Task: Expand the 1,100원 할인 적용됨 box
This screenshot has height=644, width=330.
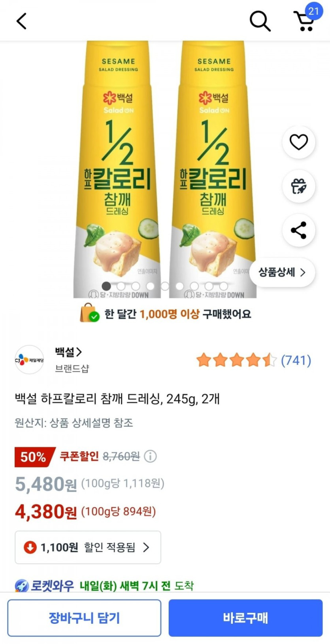Action: point(88,547)
